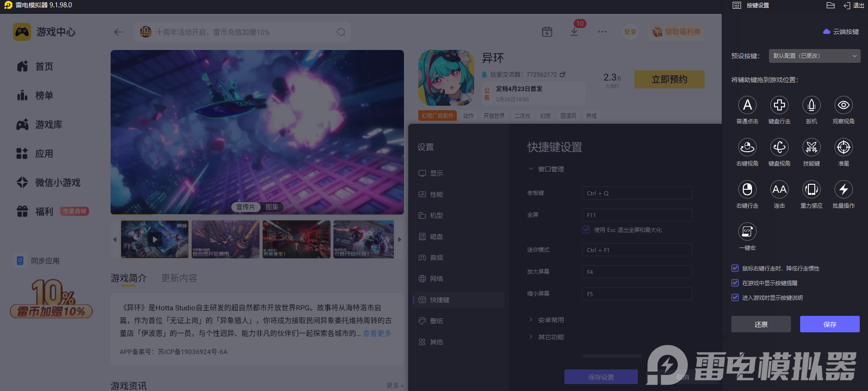Select the 一键宏 macro icon
The image size is (868, 391).
pyautogui.click(x=747, y=231)
